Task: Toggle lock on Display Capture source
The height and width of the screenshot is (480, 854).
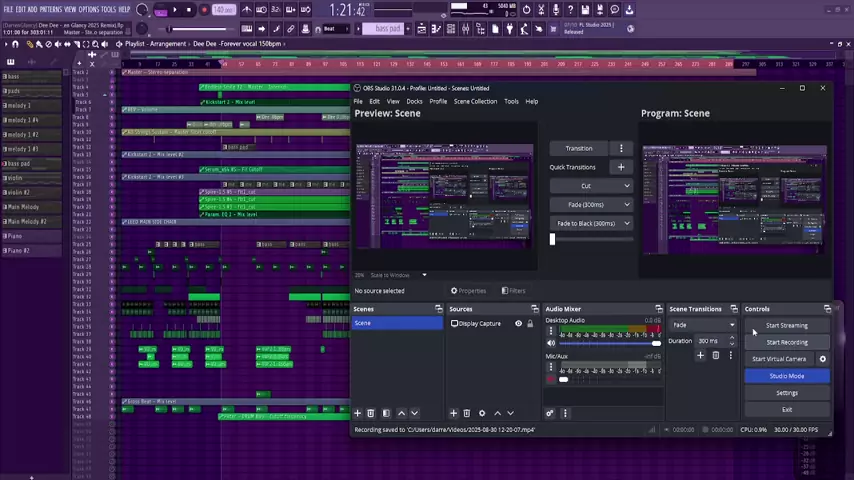Action: click(530, 324)
